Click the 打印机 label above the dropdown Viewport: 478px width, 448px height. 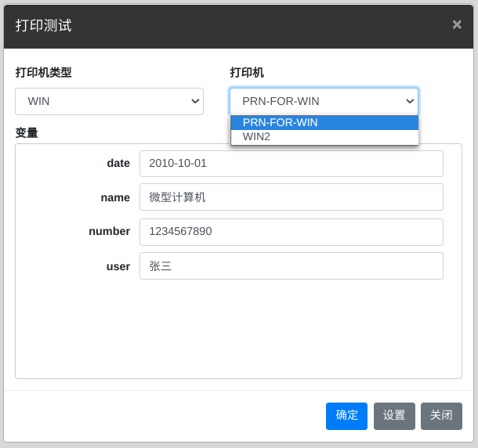click(247, 73)
